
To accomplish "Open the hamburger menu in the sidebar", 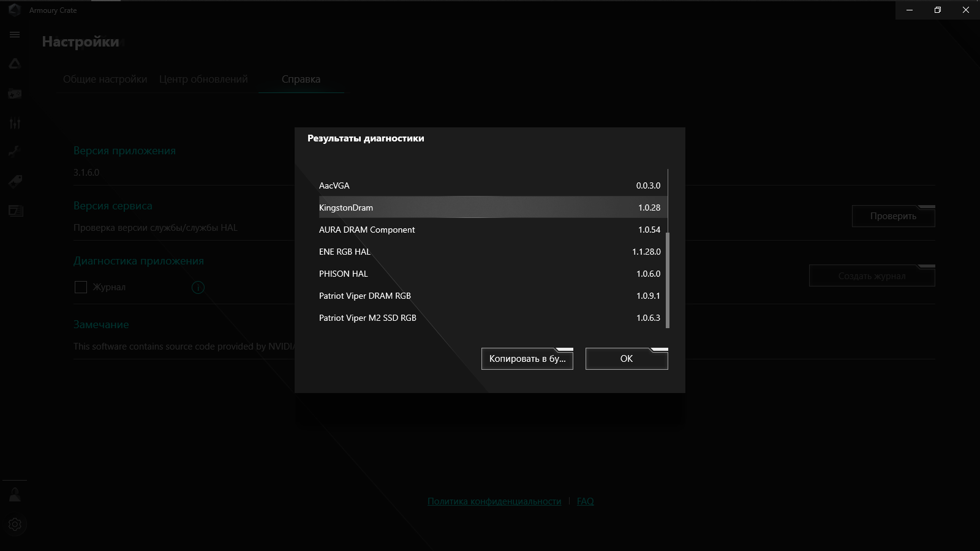I will tap(15, 35).
